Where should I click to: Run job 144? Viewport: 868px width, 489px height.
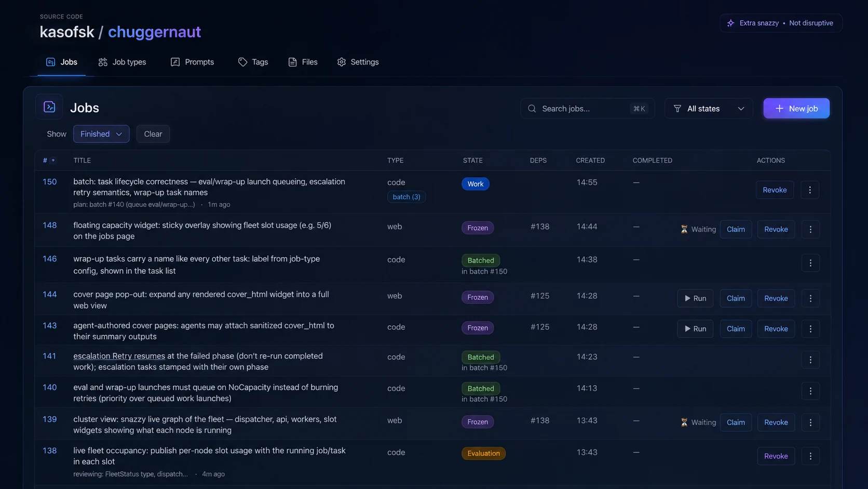pyautogui.click(x=695, y=298)
